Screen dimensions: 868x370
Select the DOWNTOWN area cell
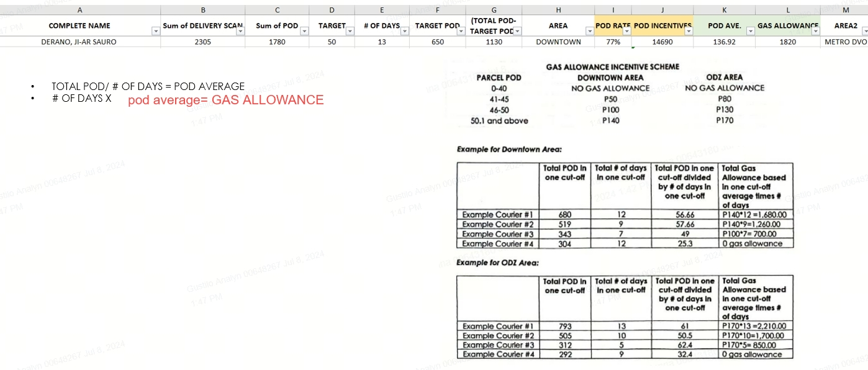tap(558, 42)
